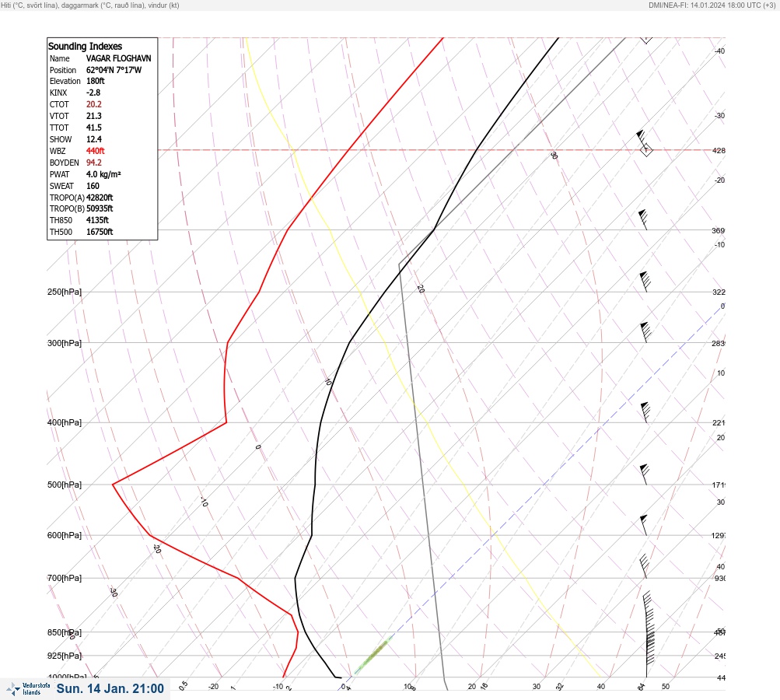Click the '300[hPa]' pressure label

[65, 343]
